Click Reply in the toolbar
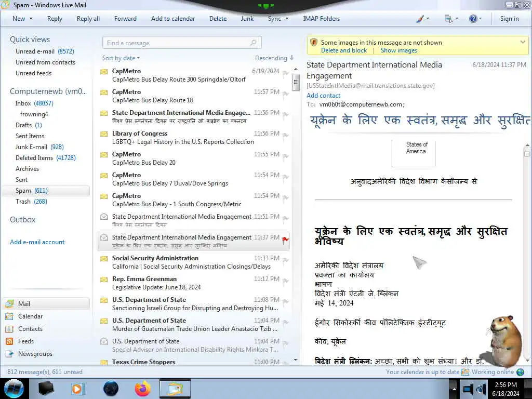This screenshot has height=399, width=532. click(x=55, y=19)
